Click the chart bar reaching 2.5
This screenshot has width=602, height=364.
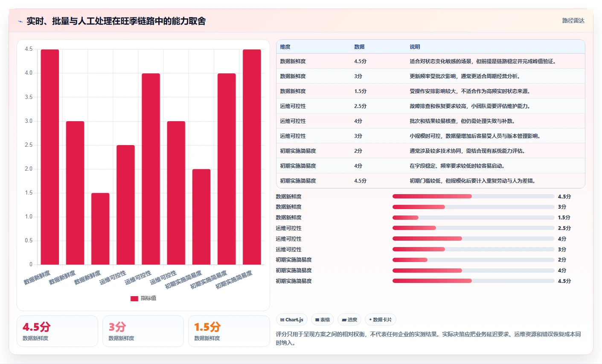coord(125,205)
